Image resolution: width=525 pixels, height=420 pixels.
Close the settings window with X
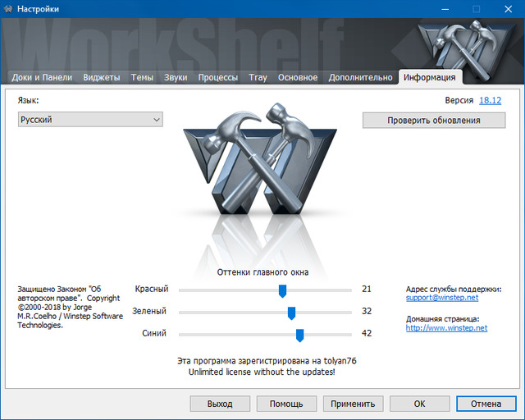point(504,8)
